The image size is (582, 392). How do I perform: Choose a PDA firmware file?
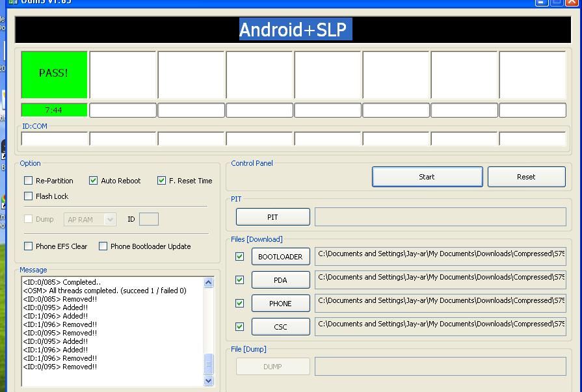point(280,280)
